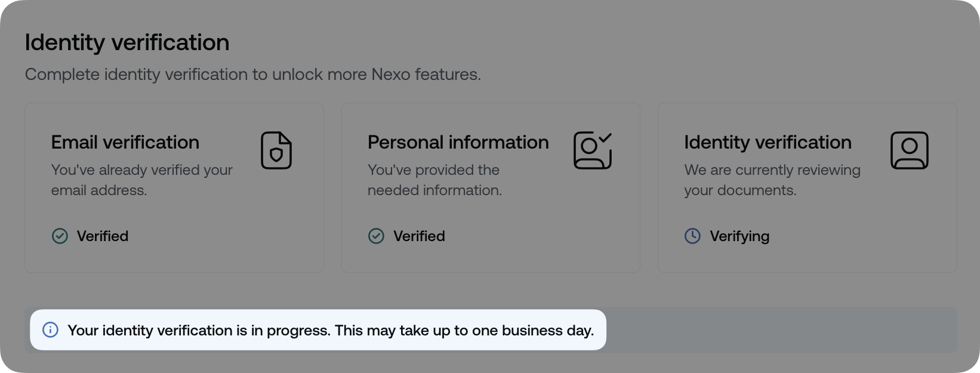The image size is (980, 373).
Task: Click the Identity verification card title text
Action: 768,142
